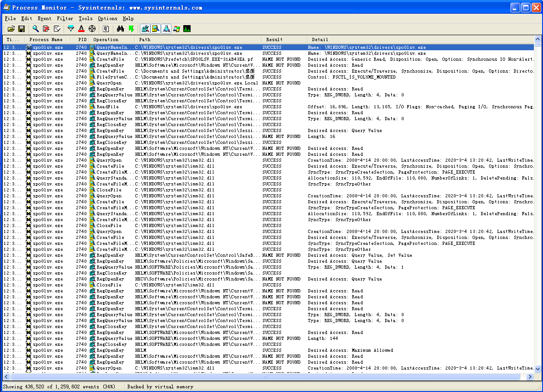Click horizontal scrollbar right arrow
Viewport: 543px width, 392px height.
[x=530, y=376]
